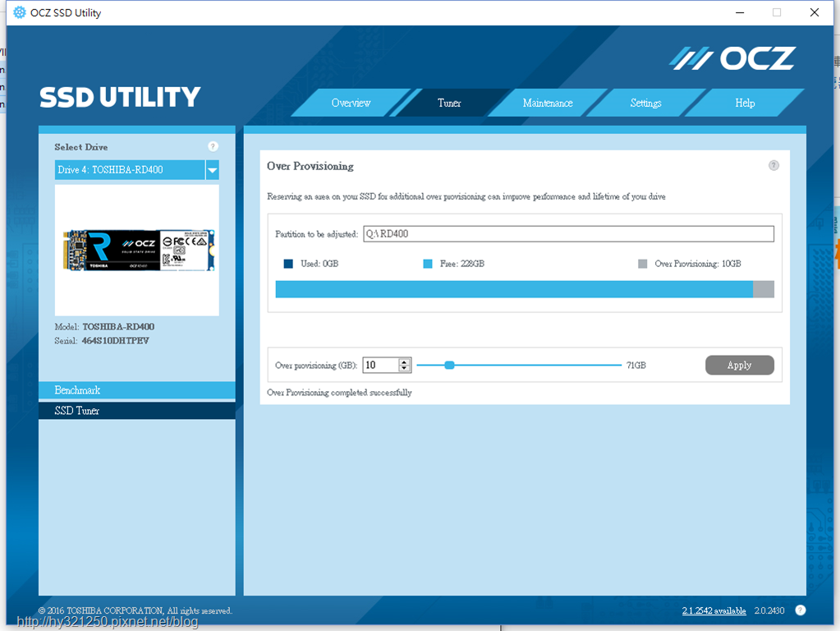Click 'Over Provisioning completed successfully' message
The width and height of the screenshot is (840, 631).
pyautogui.click(x=339, y=393)
